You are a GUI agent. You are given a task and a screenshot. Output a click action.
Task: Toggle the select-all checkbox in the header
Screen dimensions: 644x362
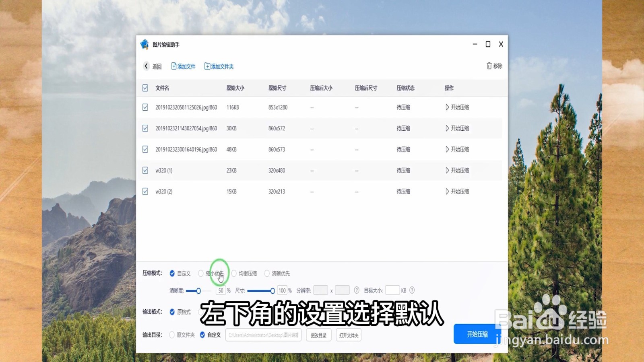(145, 88)
